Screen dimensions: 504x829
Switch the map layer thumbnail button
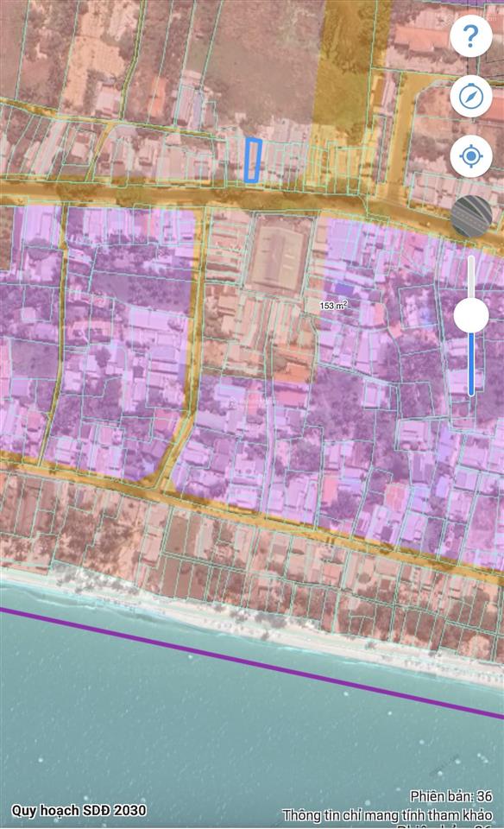pos(471,216)
